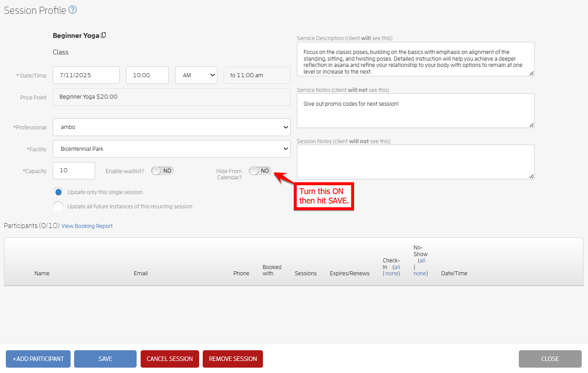Click the Service Description text area
The image size is (588, 373).
[416, 59]
